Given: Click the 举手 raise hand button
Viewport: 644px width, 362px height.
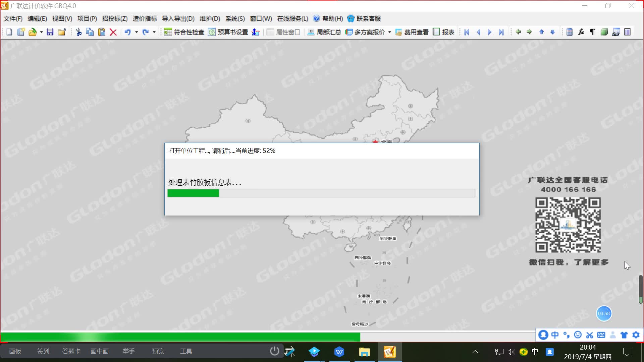Looking at the screenshot, I should 129,351.
